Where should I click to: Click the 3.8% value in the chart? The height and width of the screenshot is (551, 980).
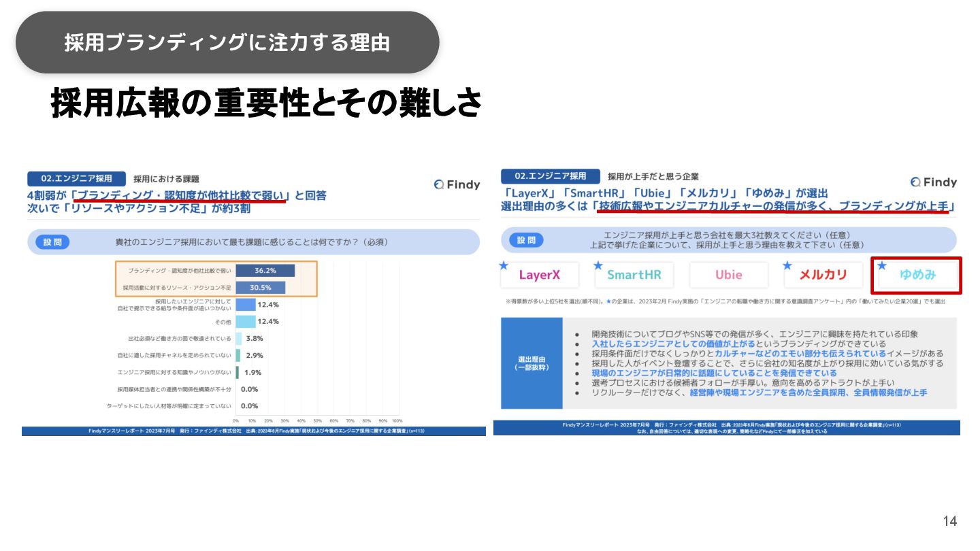[x=255, y=338]
